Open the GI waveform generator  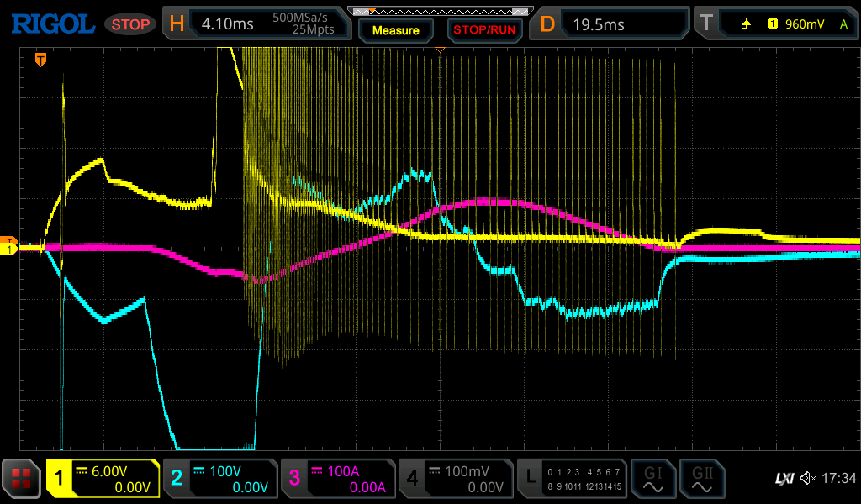(653, 479)
